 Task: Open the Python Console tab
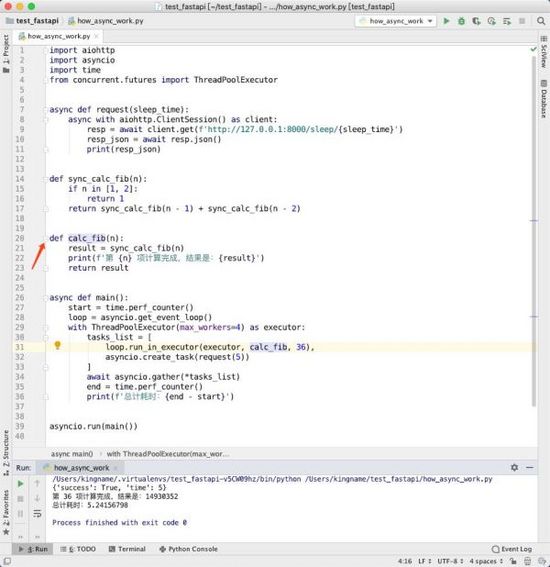[x=188, y=549]
